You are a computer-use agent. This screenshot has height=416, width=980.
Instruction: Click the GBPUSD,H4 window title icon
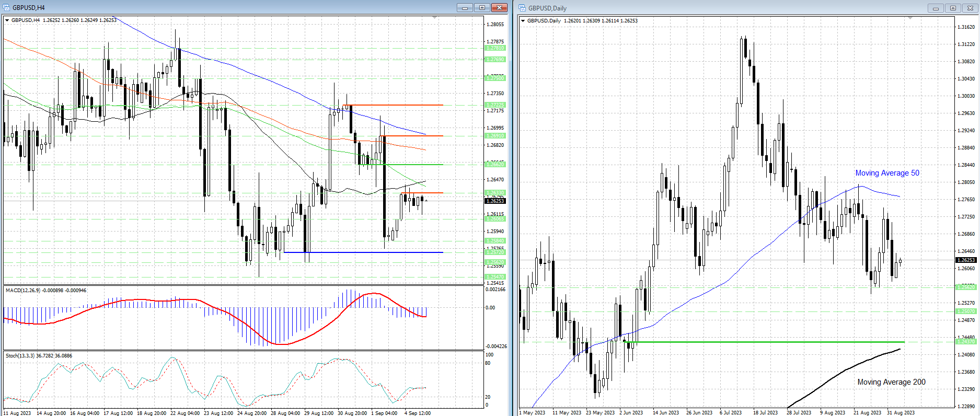6,8
